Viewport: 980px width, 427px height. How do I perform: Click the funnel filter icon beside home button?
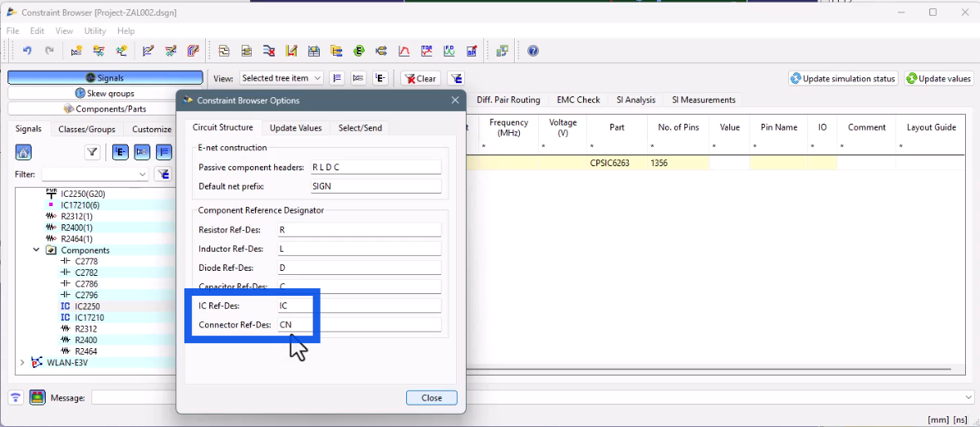click(92, 152)
